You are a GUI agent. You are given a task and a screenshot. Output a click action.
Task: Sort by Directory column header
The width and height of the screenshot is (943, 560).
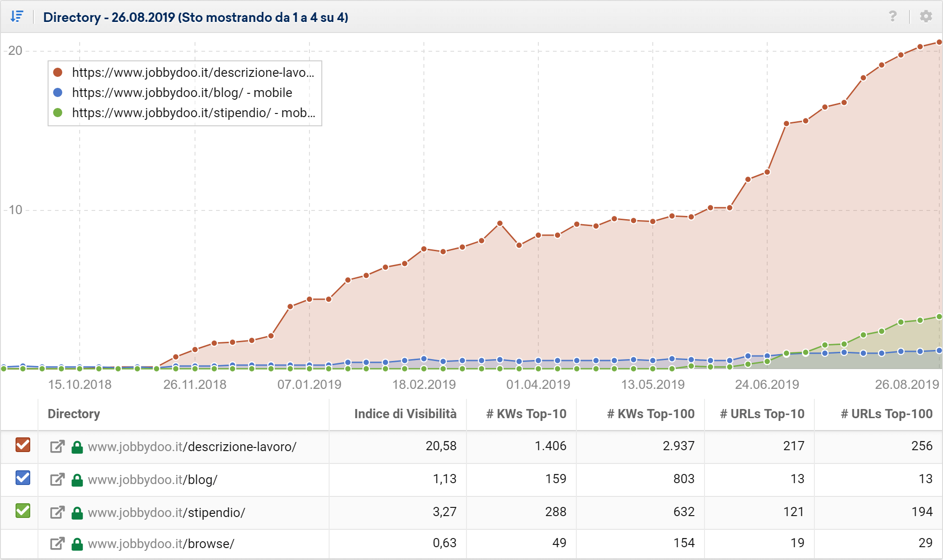pos(74,414)
